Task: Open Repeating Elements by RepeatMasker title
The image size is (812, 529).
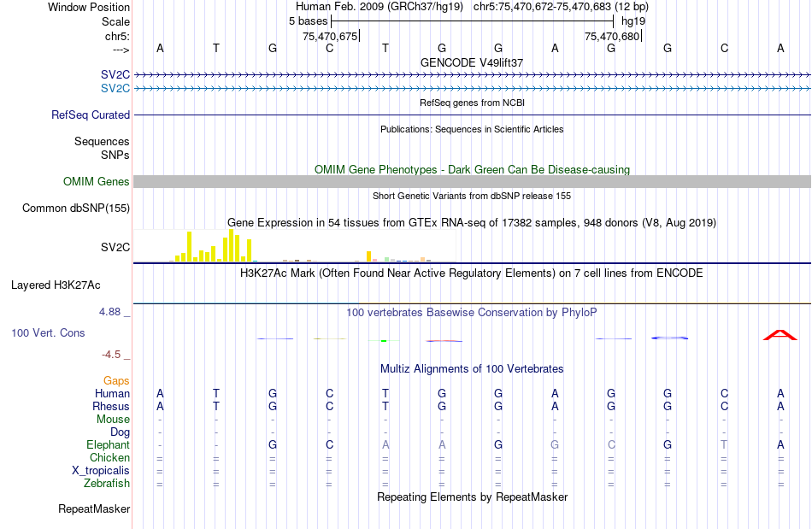Action: coord(472,497)
